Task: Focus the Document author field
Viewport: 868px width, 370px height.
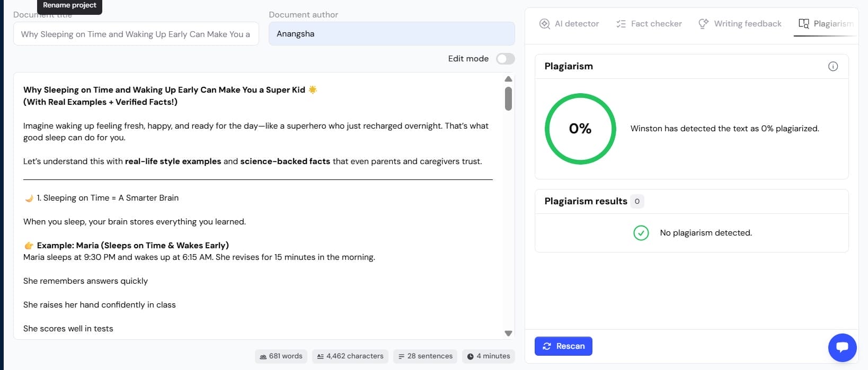Action: [x=392, y=34]
